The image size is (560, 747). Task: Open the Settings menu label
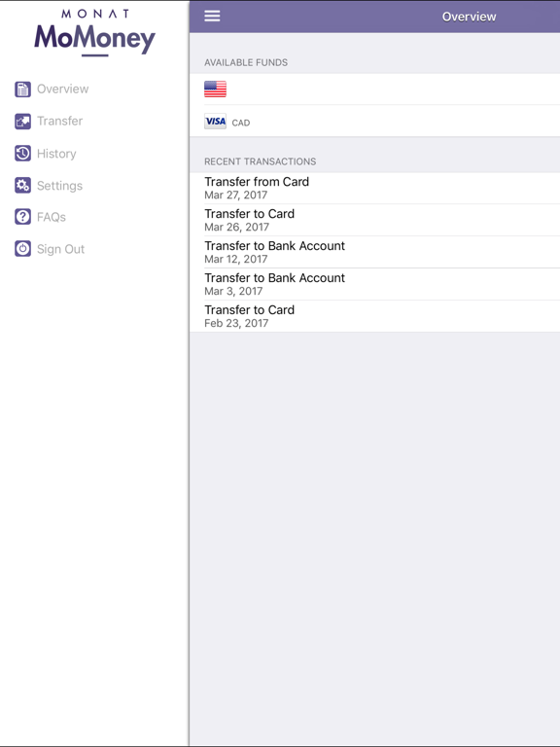[60, 186]
